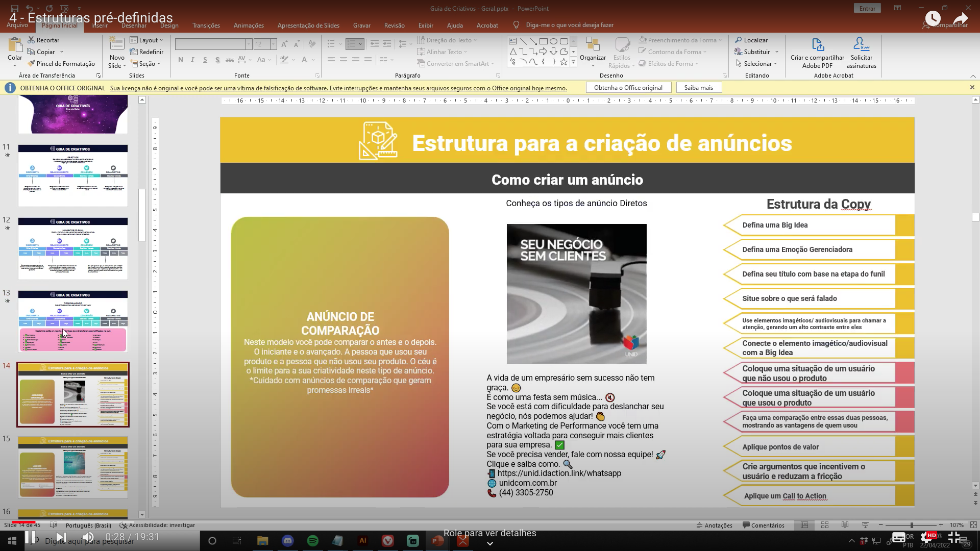Click the Saiba mais button
Viewport: 980px width, 551px height.
click(x=699, y=87)
